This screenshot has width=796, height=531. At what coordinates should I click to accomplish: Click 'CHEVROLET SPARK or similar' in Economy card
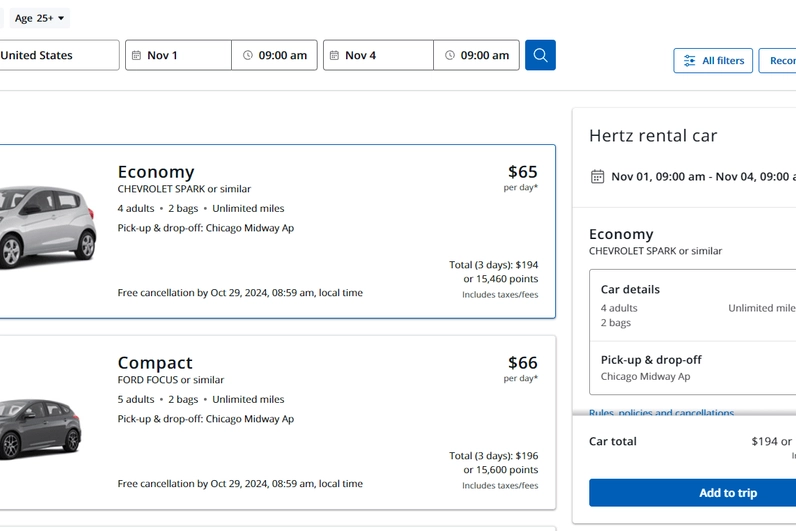tap(184, 189)
